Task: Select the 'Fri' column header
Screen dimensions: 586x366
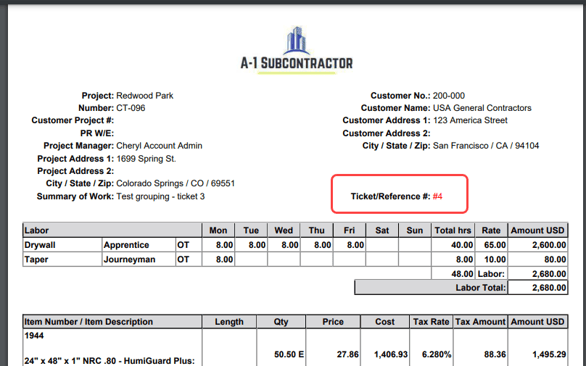Action: point(349,230)
